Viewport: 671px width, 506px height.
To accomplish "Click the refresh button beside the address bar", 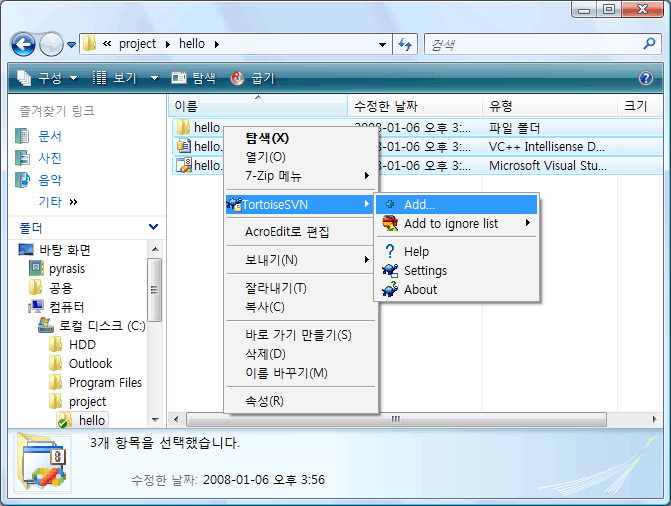I will (406, 44).
